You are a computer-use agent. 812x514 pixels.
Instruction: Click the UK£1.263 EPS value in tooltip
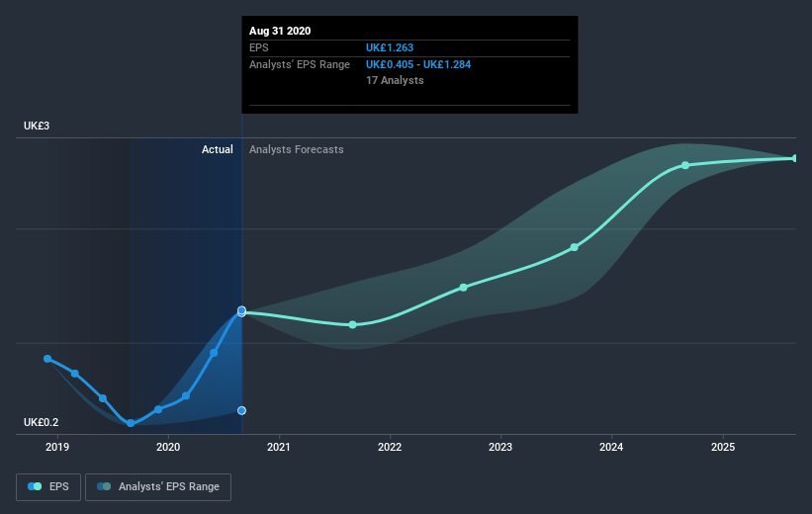pos(390,47)
